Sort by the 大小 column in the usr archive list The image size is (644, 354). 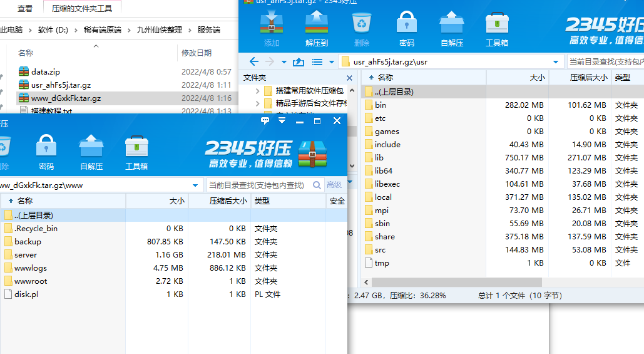(518, 77)
